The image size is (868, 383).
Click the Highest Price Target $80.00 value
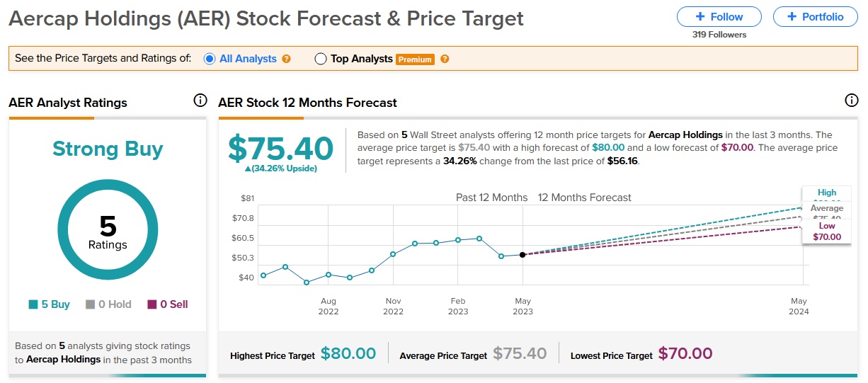tap(348, 353)
